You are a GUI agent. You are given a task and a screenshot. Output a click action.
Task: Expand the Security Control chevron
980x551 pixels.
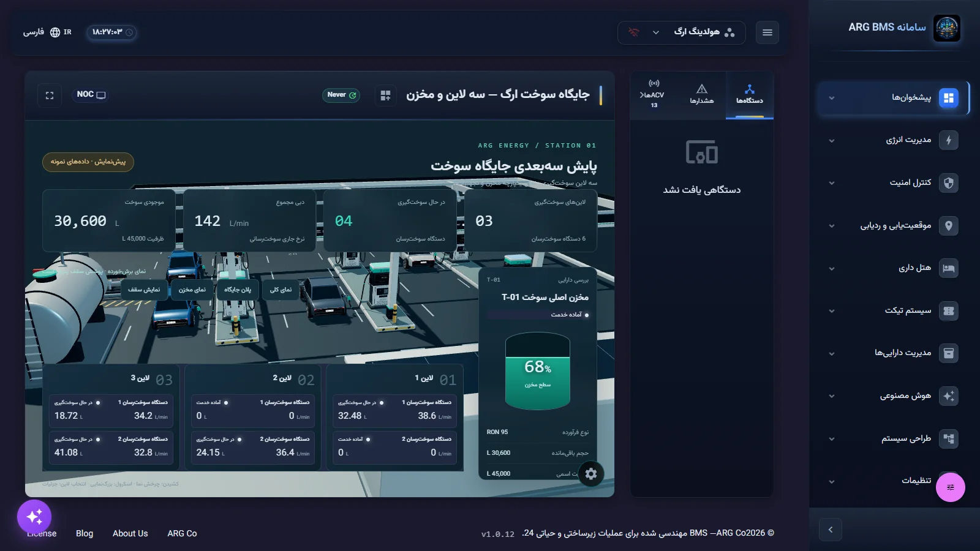(x=832, y=183)
